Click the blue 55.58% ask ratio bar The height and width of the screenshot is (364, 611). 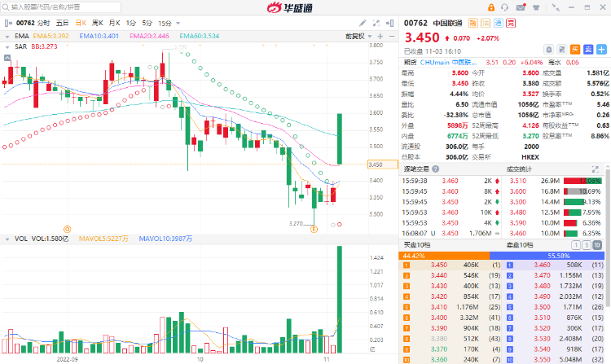[547, 256]
